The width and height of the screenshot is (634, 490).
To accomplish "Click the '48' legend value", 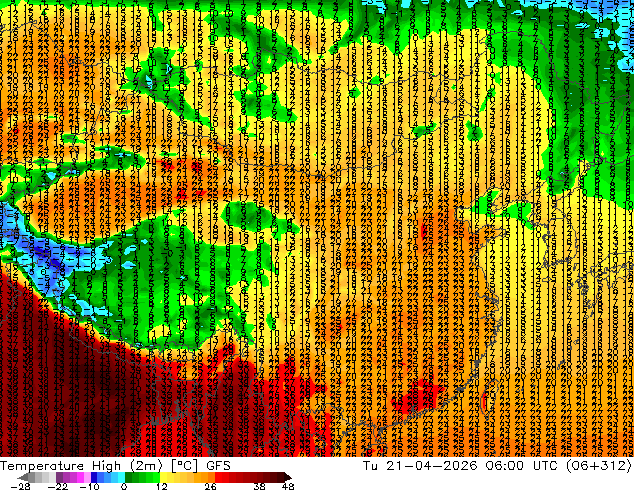I will pyautogui.click(x=288, y=486).
